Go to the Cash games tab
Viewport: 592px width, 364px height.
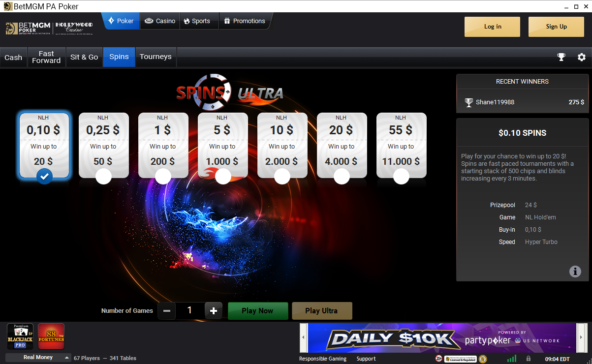pos(13,57)
